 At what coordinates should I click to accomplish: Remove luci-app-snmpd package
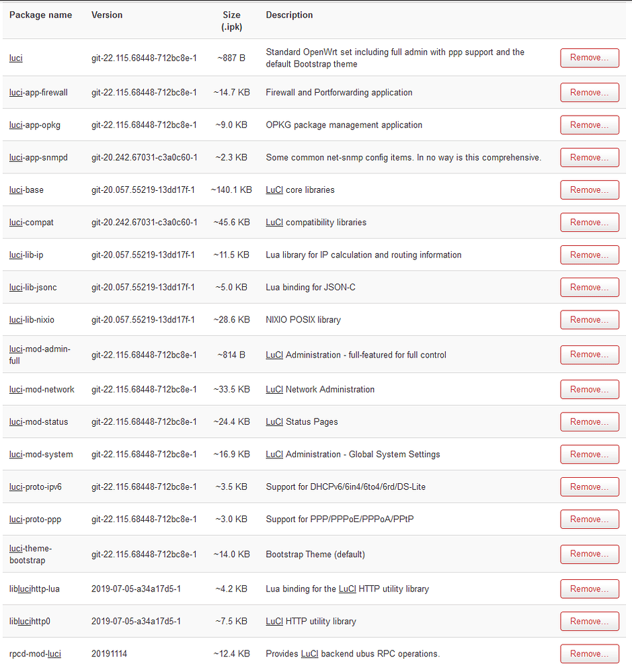tap(590, 158)
